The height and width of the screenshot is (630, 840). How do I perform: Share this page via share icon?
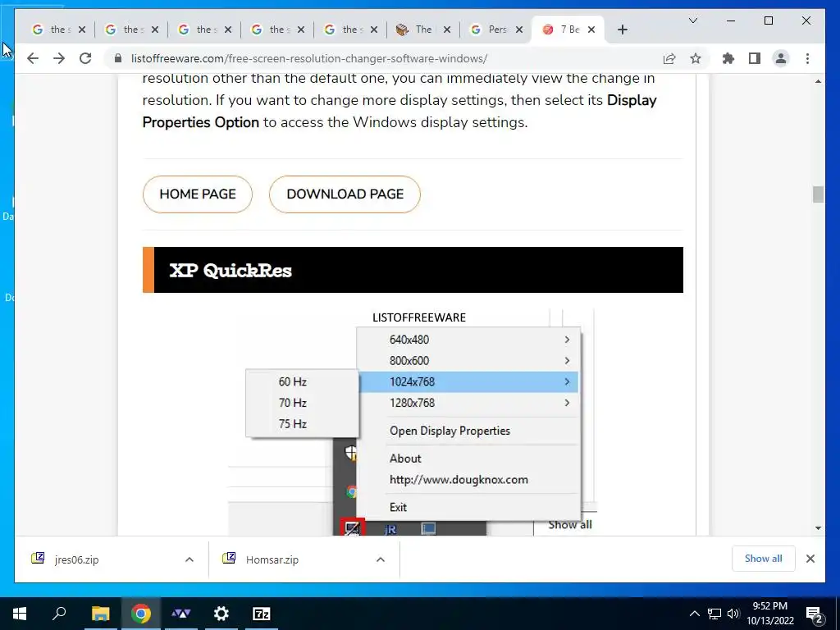[669, 58]
